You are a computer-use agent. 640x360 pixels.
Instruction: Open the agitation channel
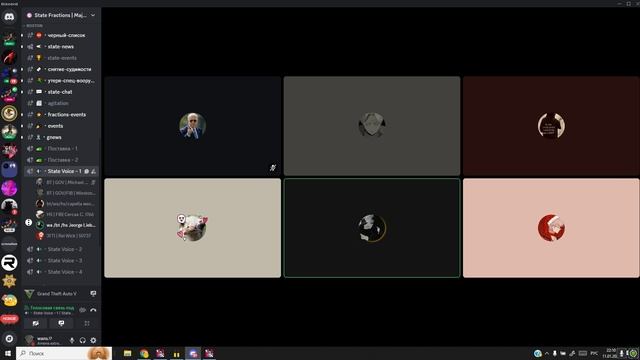click(x=61, y=103)
